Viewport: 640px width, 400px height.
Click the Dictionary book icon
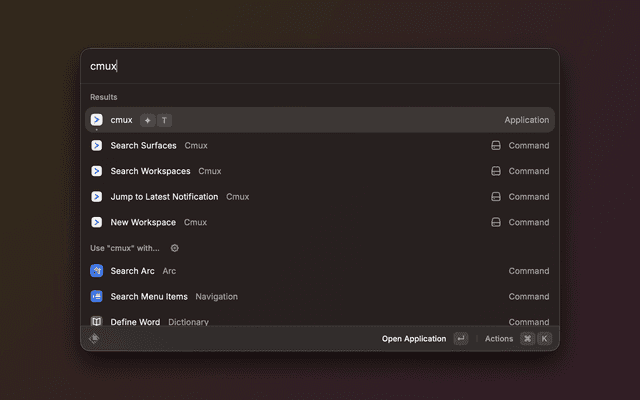click(x=97, y=321)
